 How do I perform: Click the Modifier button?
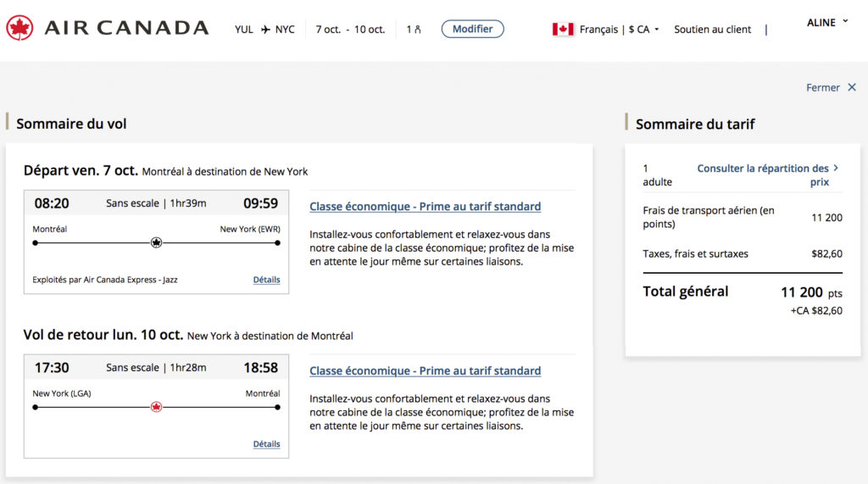pos(472,29)
